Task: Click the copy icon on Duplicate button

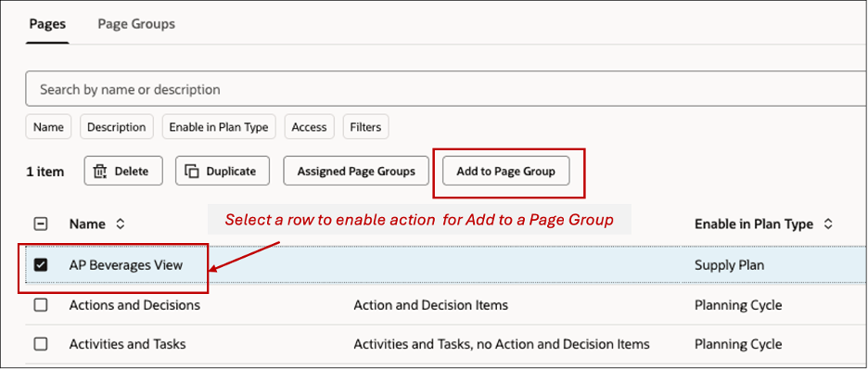Action: 192,171
